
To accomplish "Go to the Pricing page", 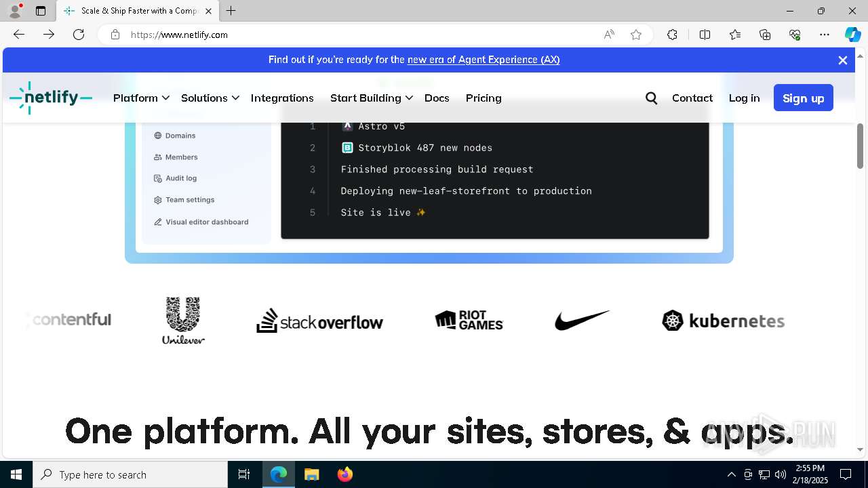I will pos(484,98).
